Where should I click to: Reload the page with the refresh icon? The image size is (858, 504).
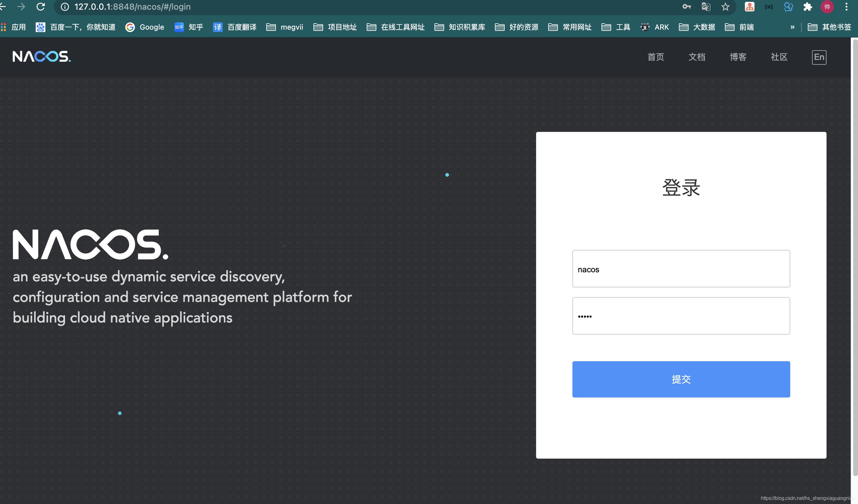[x=41, y=6]
